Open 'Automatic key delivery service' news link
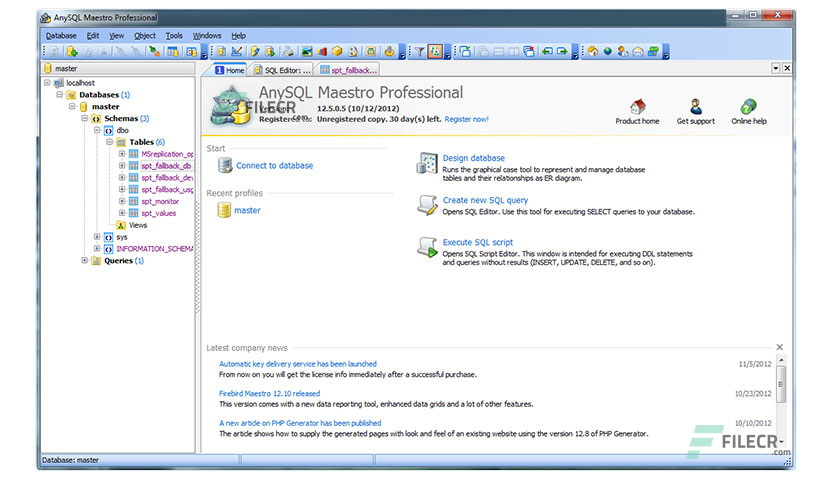This screenshot has height=484, width=836. click(x=298, y=364)
